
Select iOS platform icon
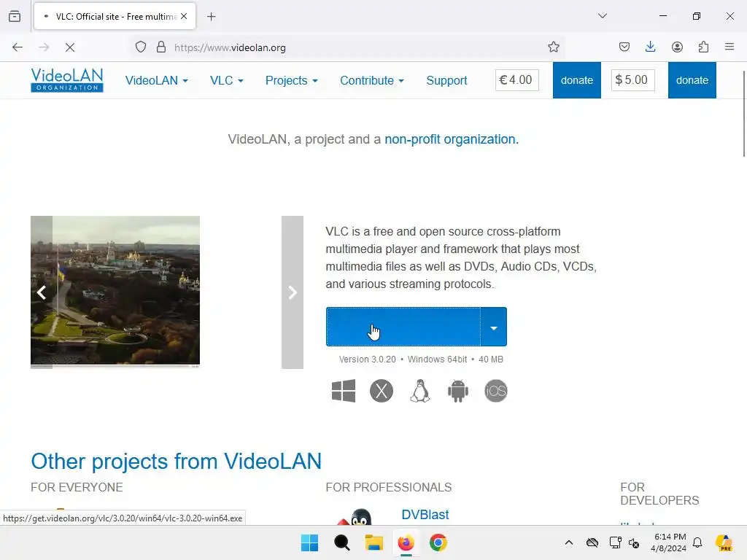(496, 391)
